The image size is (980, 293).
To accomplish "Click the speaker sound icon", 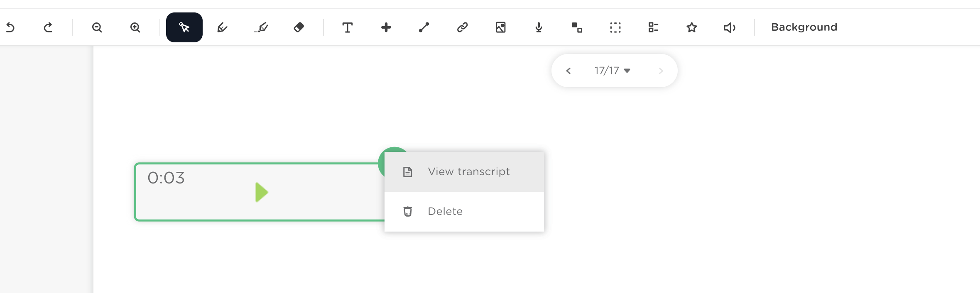I will pyautogui.click(x=730, y=27).
